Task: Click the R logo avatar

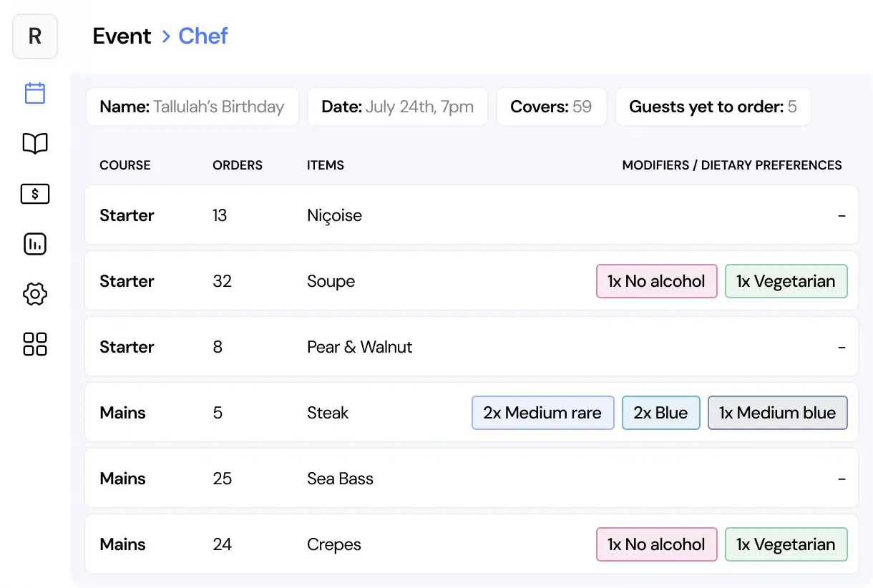Action: click(x=35, y=36)
